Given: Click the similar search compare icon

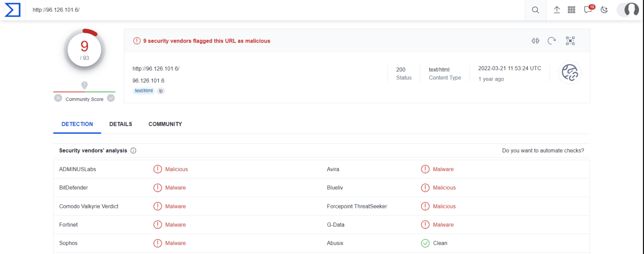Looking at the screenshot, I should (x=535, y=41).
